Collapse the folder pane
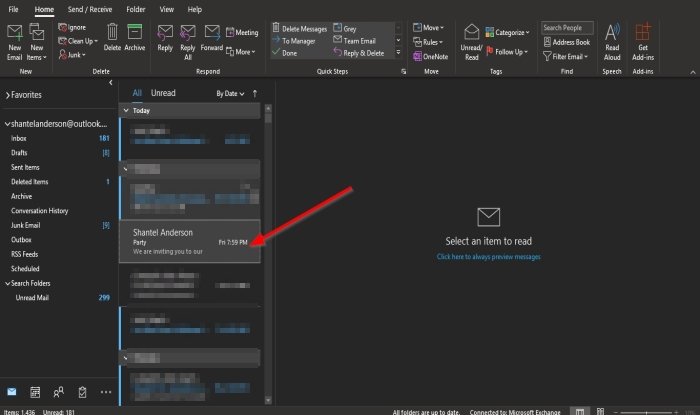This screenshot has height=415, width=700. coord(111,83)
